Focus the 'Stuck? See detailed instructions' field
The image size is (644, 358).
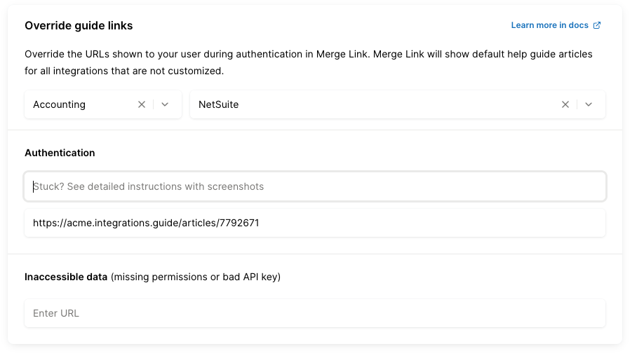click(x=315, y=187)
